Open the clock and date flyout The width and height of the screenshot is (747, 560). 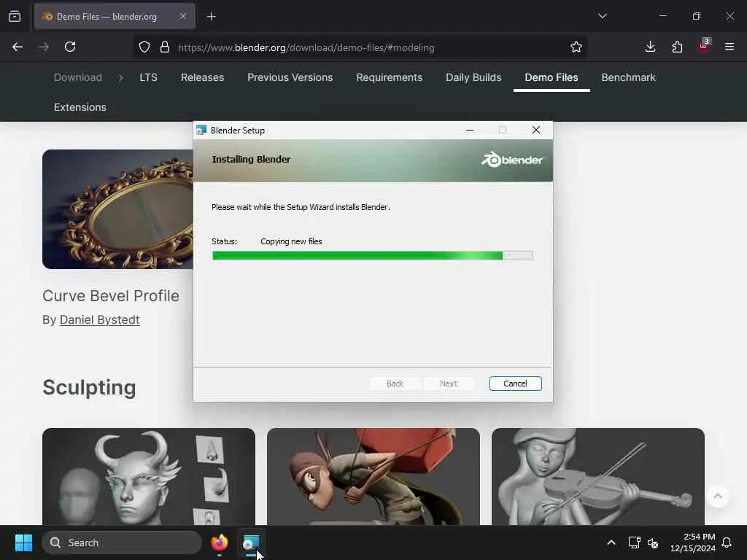[x=693, y=542]
